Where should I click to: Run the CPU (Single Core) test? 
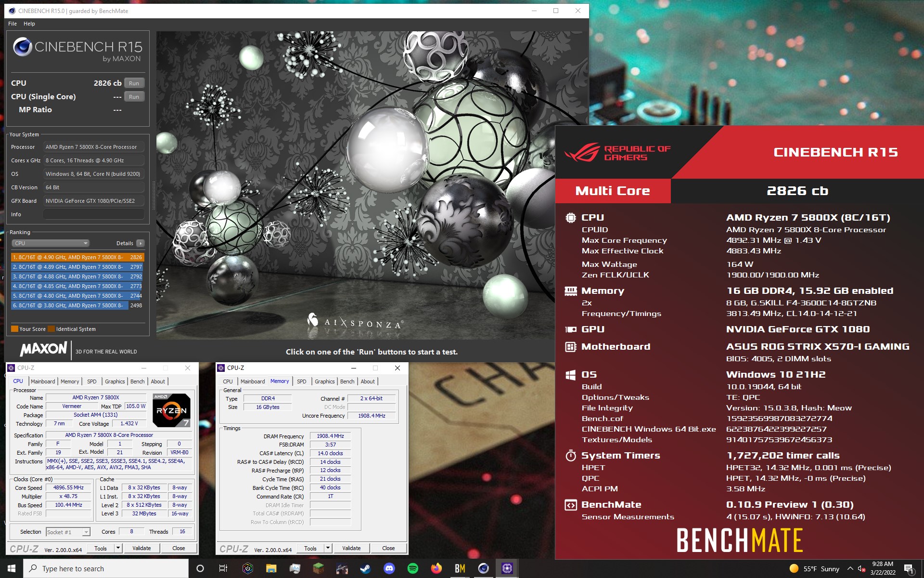click(x=134, y=97)
